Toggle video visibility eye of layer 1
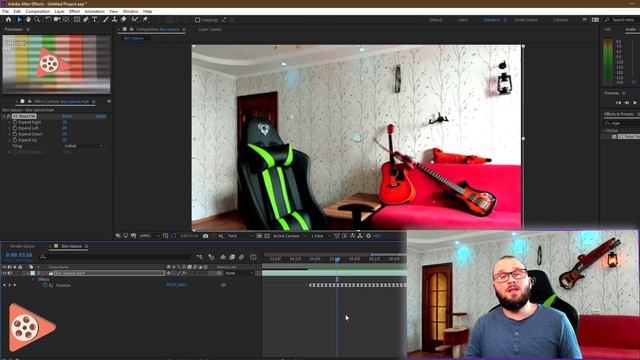This screenshot has width=640, height=360. click(x=4, y=273)
